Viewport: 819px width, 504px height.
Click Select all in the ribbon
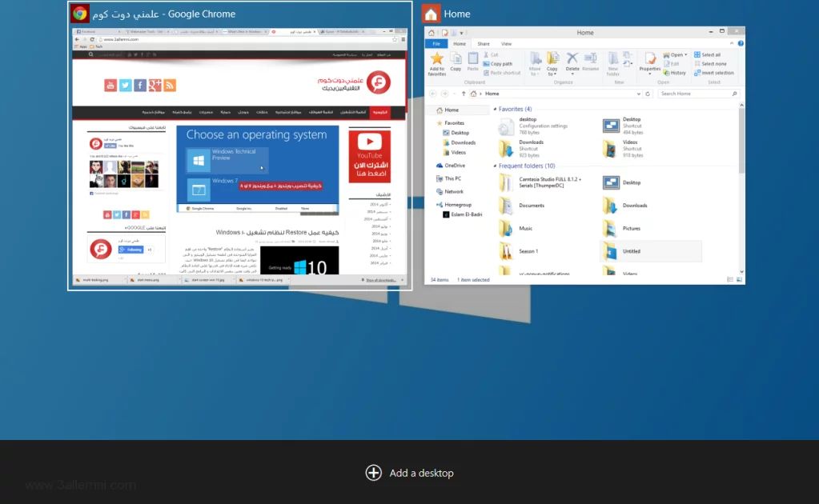tap(709, 55)
